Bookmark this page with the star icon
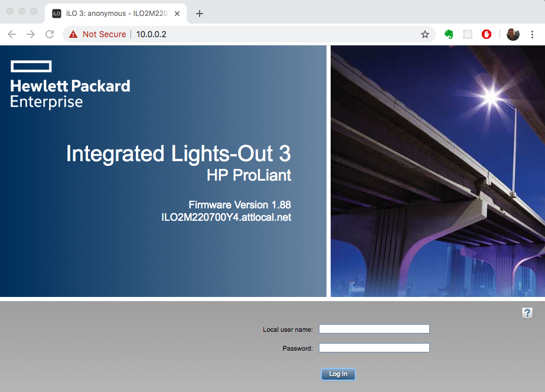Image resolution: width=545 pixels, height=392 pixels. (x=425, y=34)
